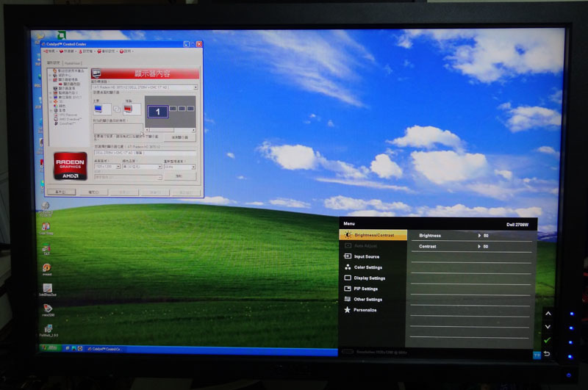588x390 pixels.
Task: Go back with the OSD return arrow
Action: [x=547, y=354]
